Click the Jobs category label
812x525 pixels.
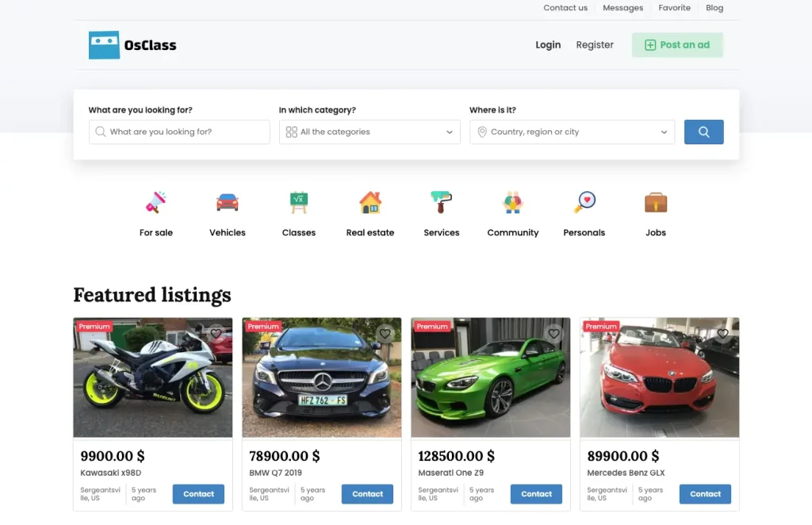coord(656,232)
